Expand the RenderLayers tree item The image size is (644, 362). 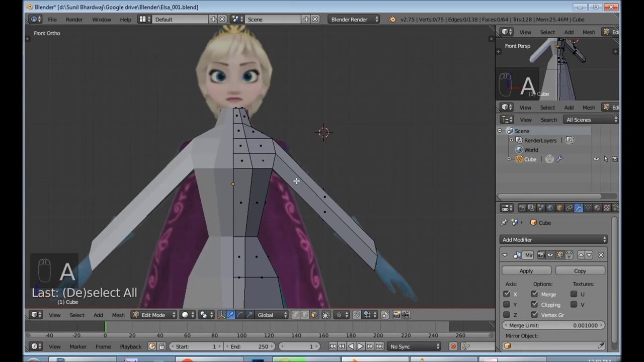pyautogui.click(x=512, y=140)
